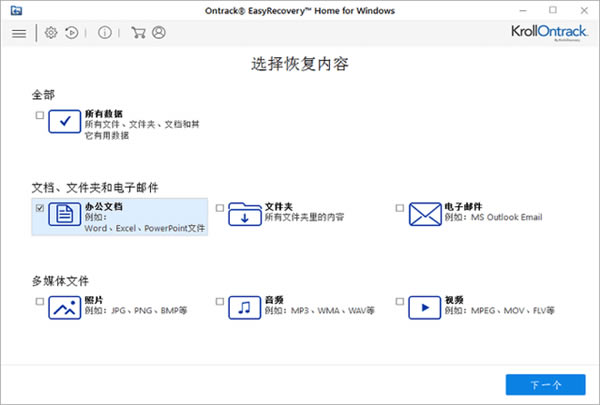Click 'Word、Excel、PowerPoint文件' description

(145, 229)
